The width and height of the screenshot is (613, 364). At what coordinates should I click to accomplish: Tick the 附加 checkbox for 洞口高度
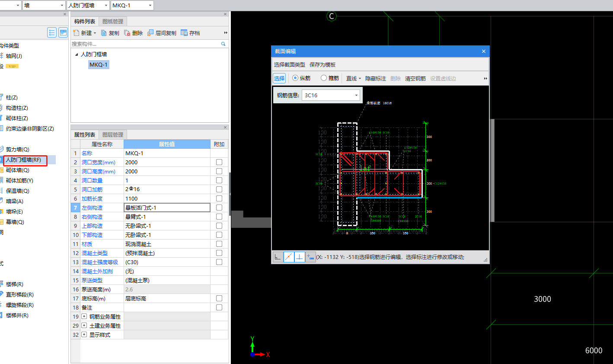coord(219,171)
